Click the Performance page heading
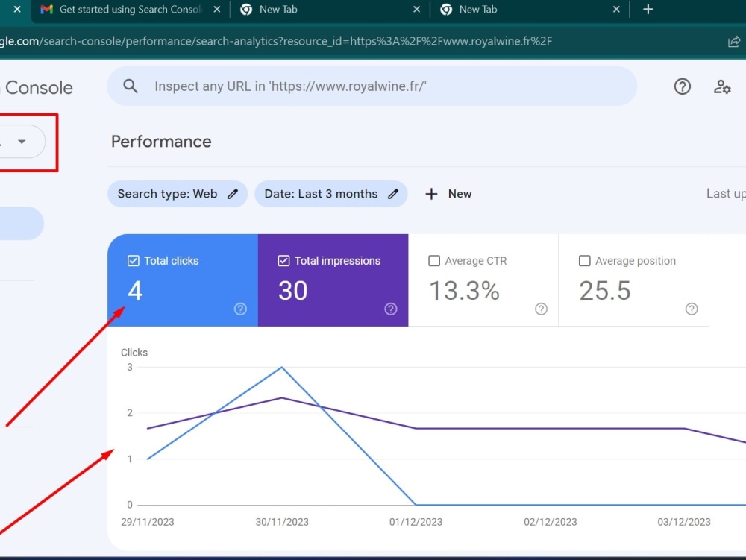746x560 pixels. [x=161, y=142]
